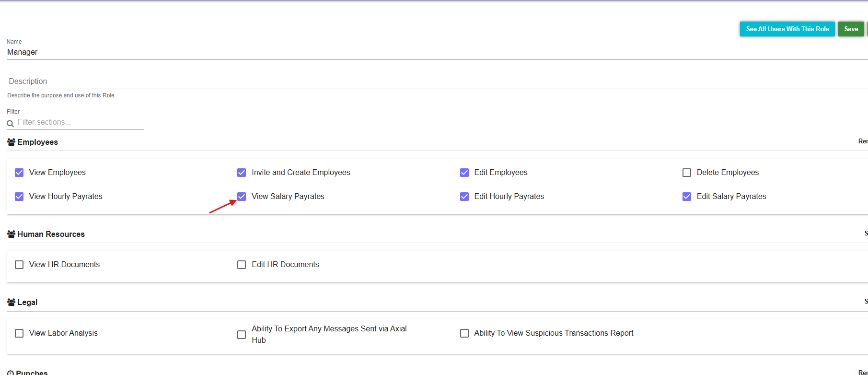
Task: Click the Employees section group icon
Action: point(11,142)
